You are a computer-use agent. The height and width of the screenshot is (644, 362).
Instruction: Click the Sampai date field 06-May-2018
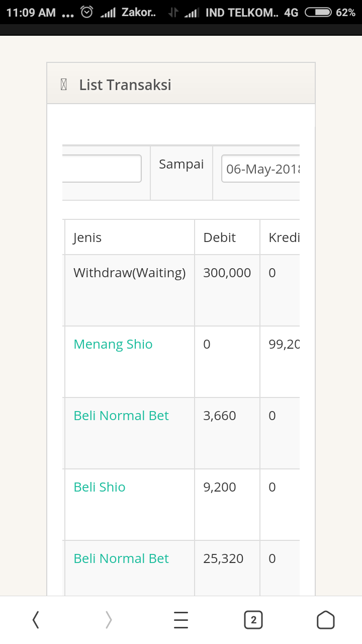pos(261,169)
